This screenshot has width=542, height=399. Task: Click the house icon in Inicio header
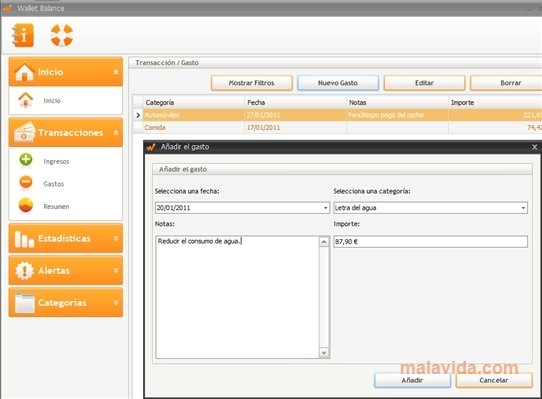coord(24,72)
